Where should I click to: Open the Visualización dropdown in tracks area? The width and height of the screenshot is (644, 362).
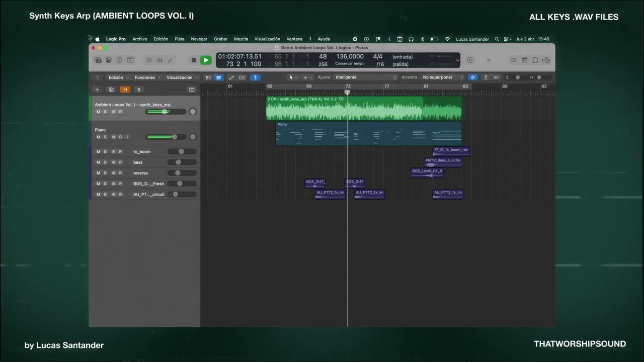(182, 77)
